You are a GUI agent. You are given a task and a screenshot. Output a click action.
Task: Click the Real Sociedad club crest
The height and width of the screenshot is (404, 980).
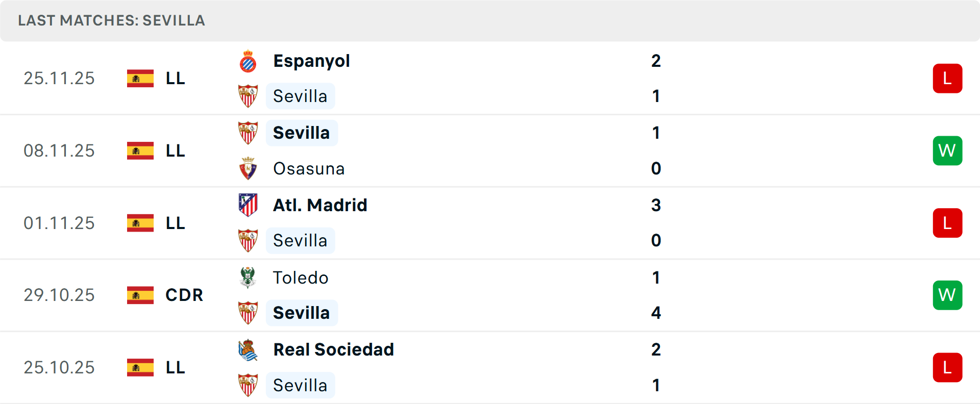(248, 350)
